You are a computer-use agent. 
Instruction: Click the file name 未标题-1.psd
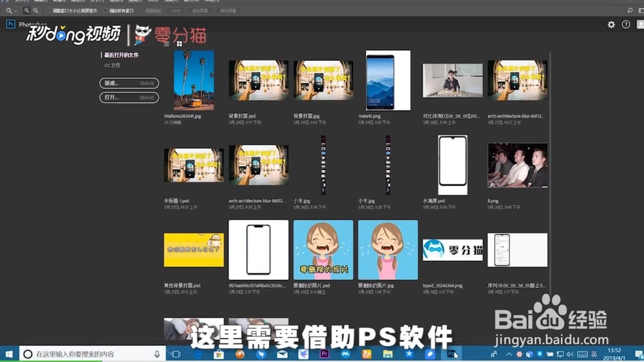176,201
